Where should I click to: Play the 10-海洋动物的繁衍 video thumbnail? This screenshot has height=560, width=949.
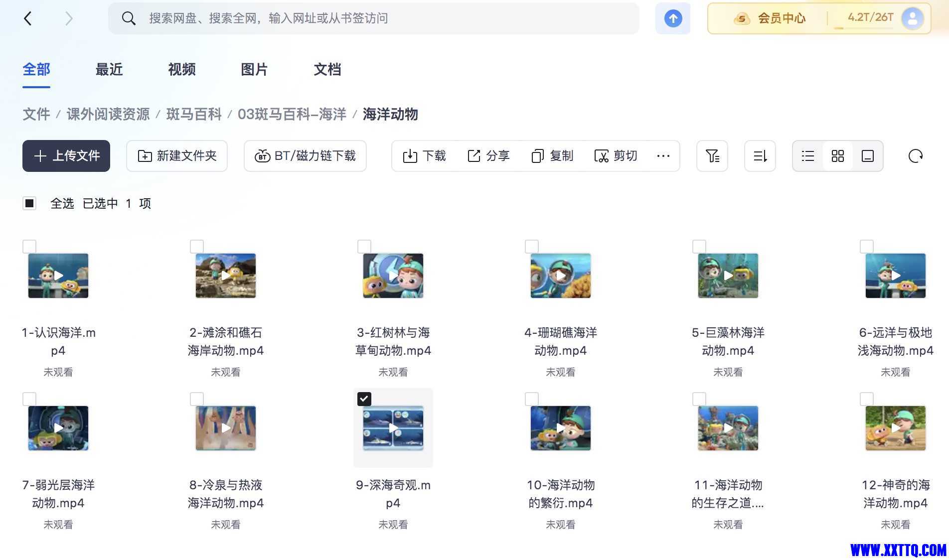point(561,428)
